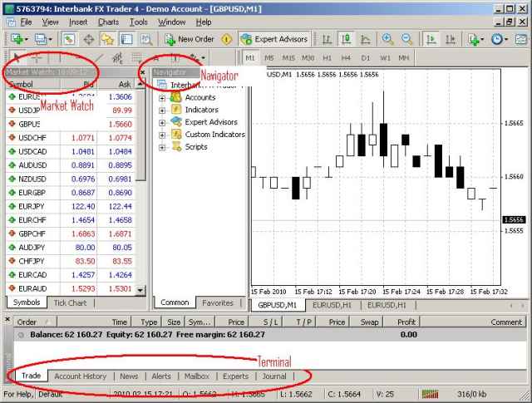Close the Terminal panel
Image resolution: width=532 pixels, height=403 pixels.
pos(7,319)
